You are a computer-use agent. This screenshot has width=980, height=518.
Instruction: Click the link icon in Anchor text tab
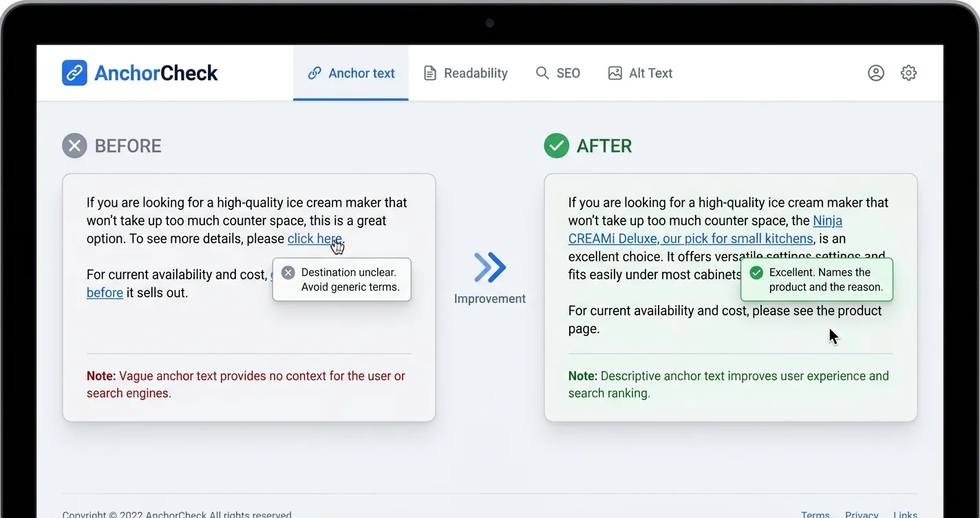(315, 73)
